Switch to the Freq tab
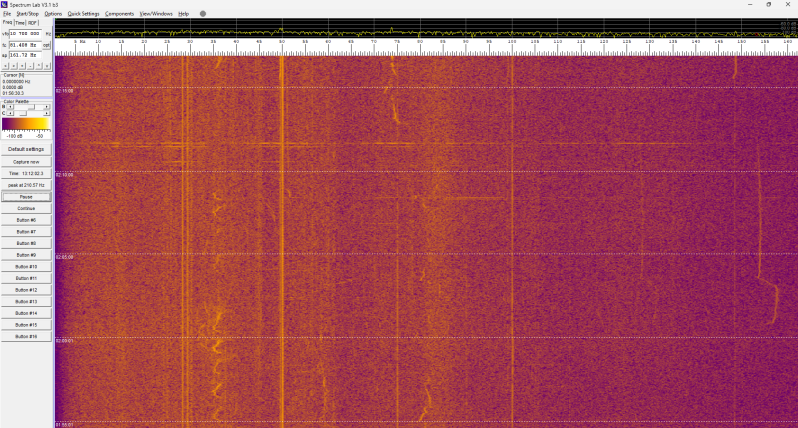Viewport: 798px width, 428px height. (7, 22)
